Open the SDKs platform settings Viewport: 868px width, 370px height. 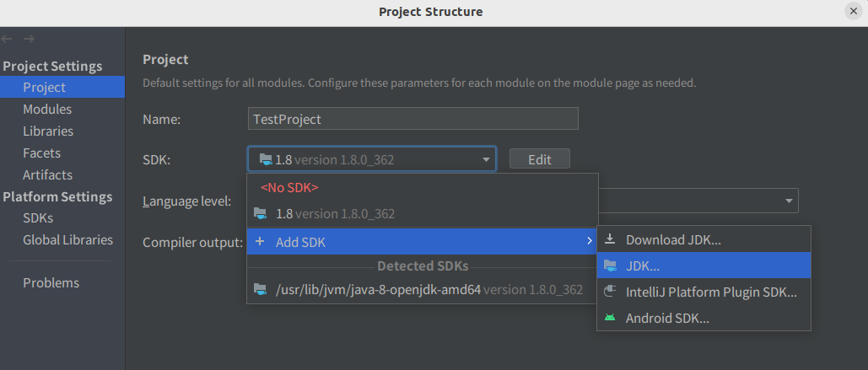[62, 218]
